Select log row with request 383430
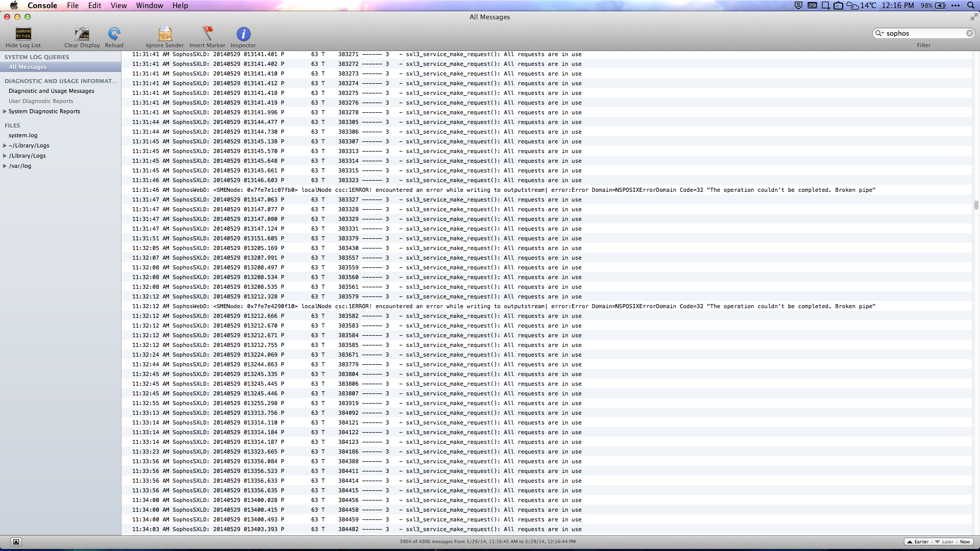 click(x=547, y=248)
